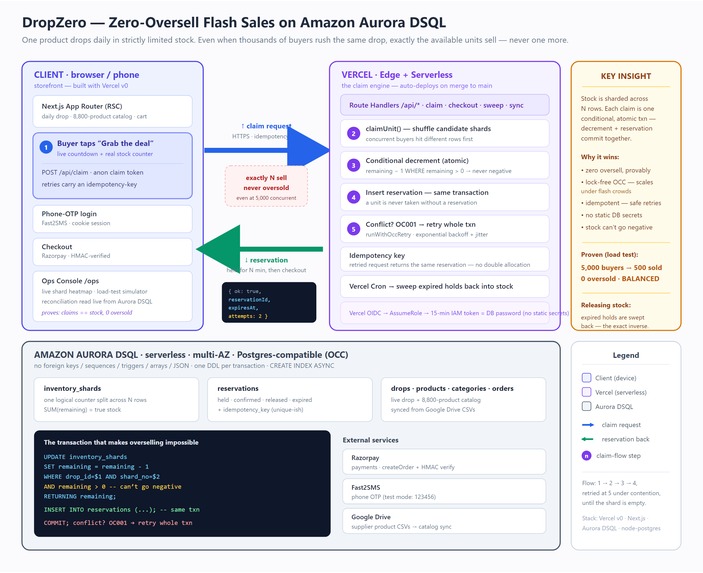Viewport: 703px width, 573px height.
Task: Click the "Releasing stock:" heading
Action: pyautogui.click(x=606, y=305)
